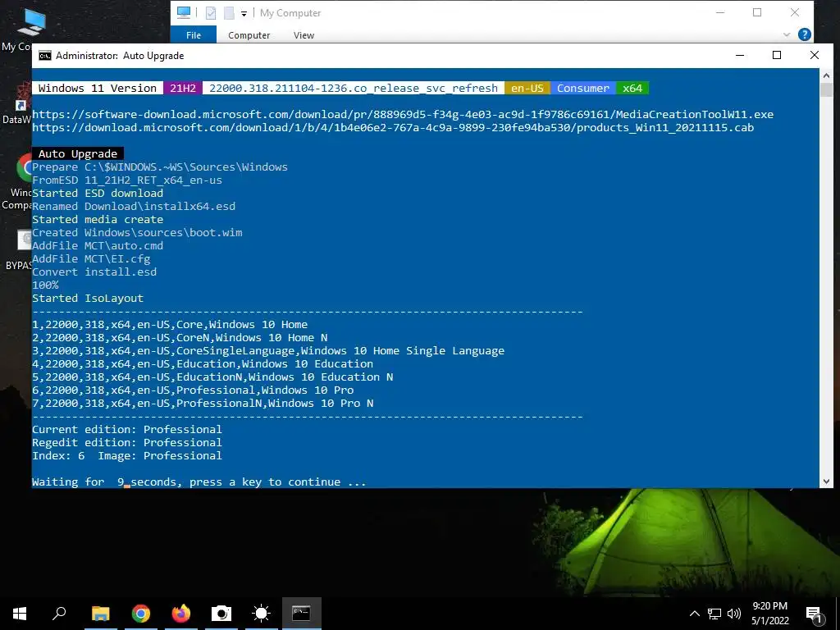Open the Windows Start menu

[20, 614]
